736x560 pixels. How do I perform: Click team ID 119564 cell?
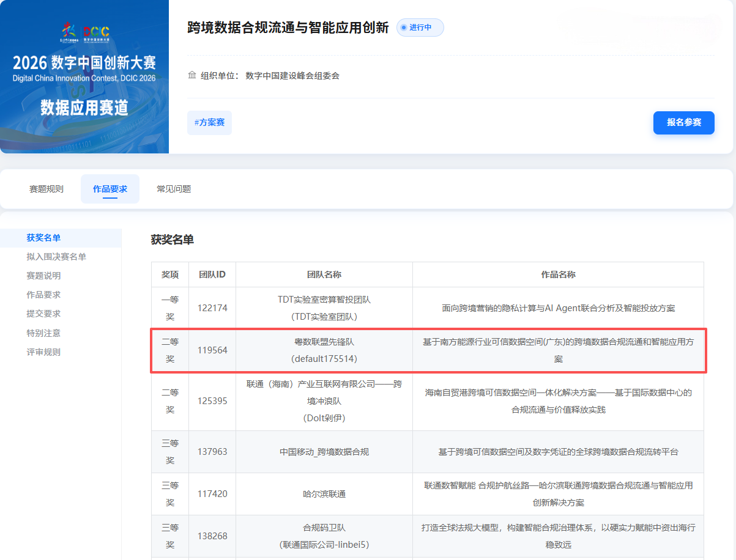click(x=212, y=350)
